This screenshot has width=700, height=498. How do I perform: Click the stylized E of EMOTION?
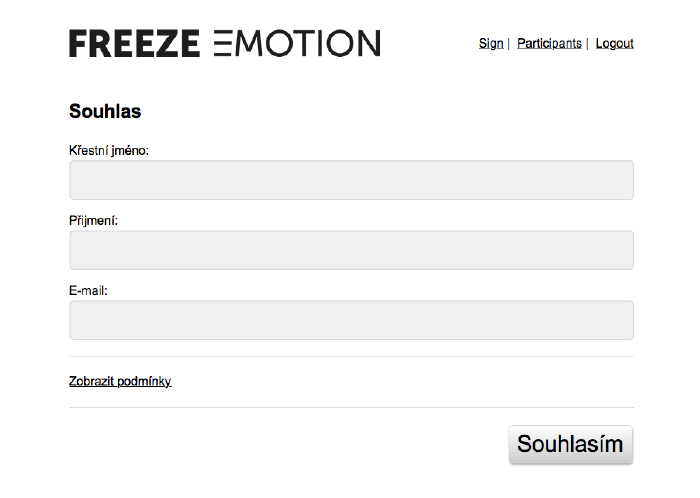(222, 43)
